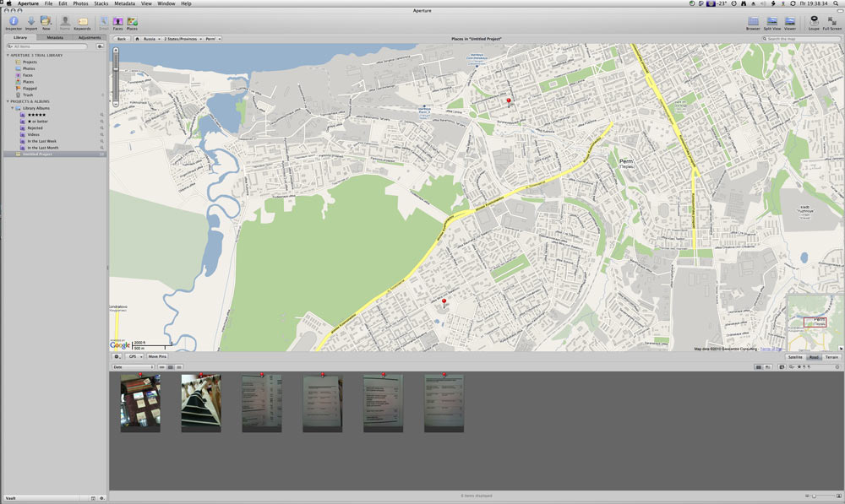Select the second thumbnail with black pyramid

pyautogui.click(x=201, y=402)
